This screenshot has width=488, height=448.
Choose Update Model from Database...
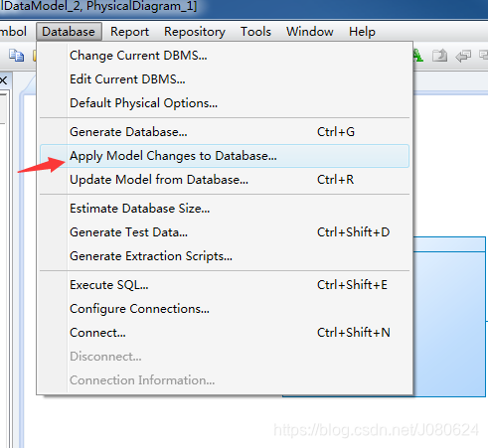click(x=225, y=180)
